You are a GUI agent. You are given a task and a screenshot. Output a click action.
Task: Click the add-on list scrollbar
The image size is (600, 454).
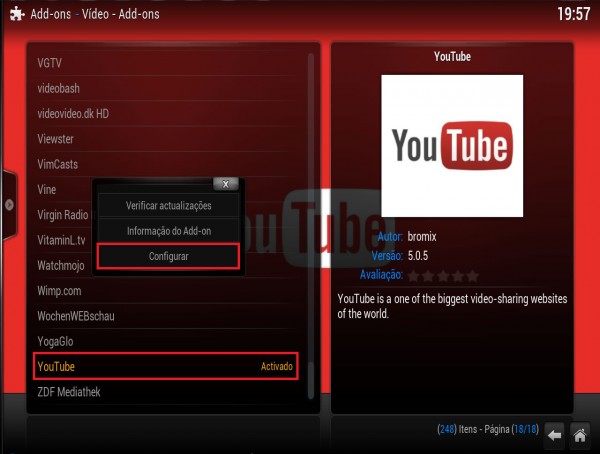coord(311,227)
